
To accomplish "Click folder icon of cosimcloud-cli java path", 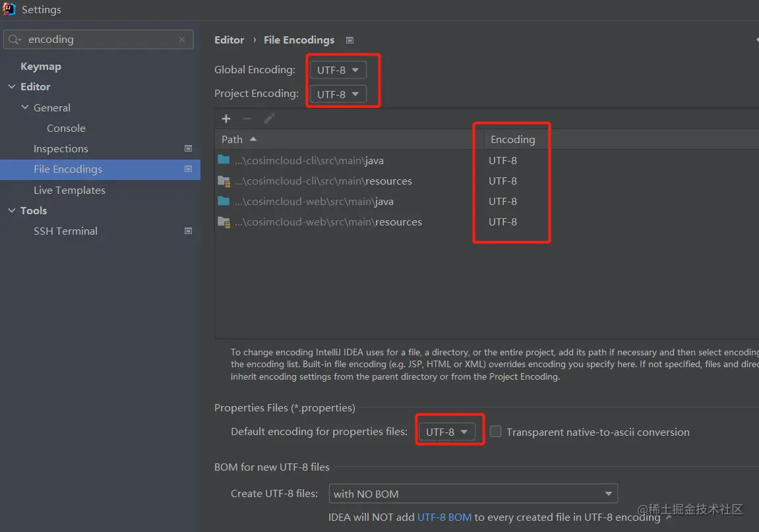I will click(x=224, y=160).
